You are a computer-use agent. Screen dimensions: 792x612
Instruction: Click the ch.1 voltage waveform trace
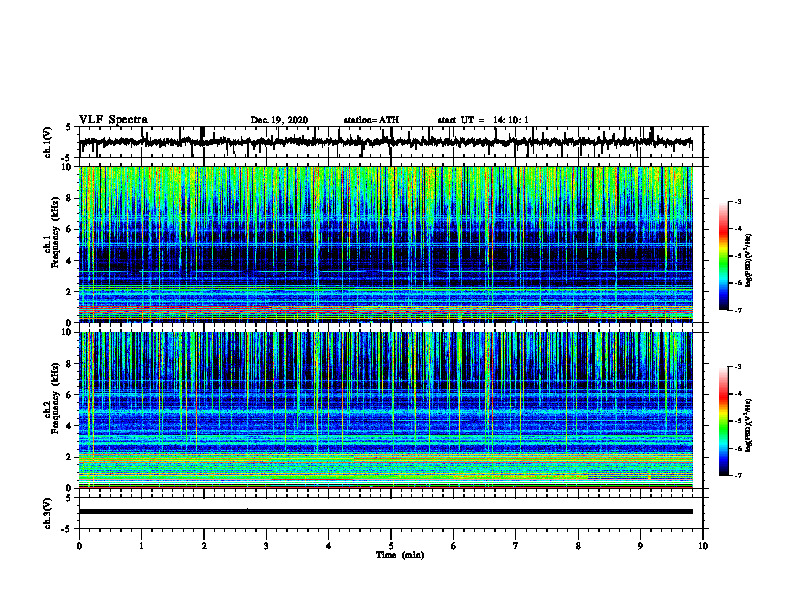click(386, 142)
